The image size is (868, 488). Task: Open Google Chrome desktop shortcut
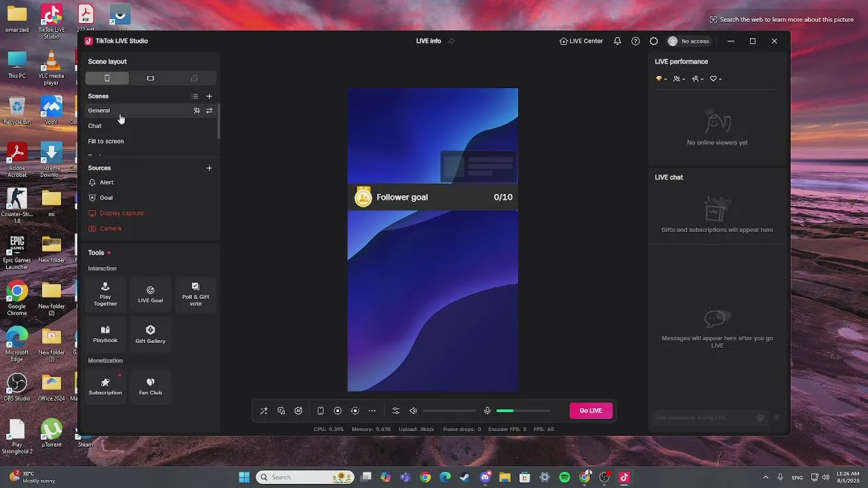(17, 298)
